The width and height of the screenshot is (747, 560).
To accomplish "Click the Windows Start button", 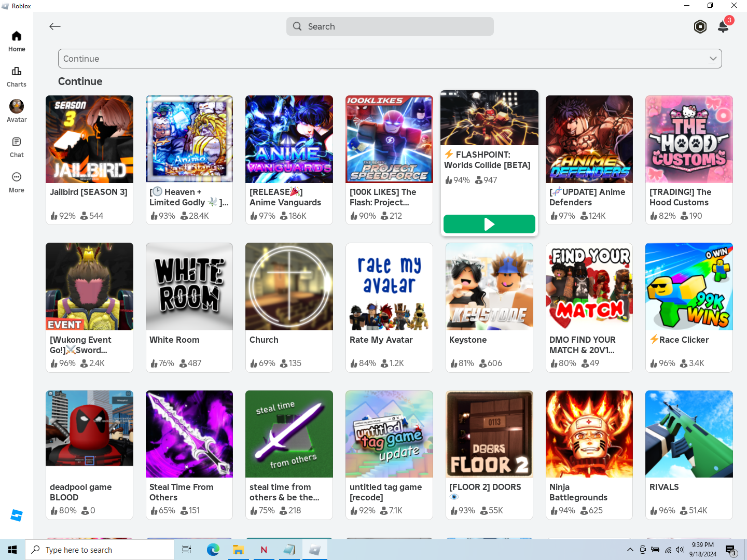I will click(x=12, y=550).
